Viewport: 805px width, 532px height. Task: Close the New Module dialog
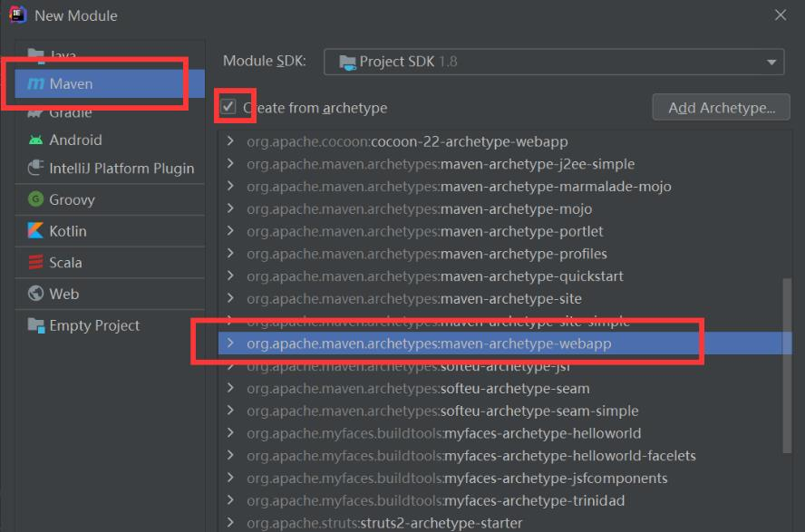781,15
